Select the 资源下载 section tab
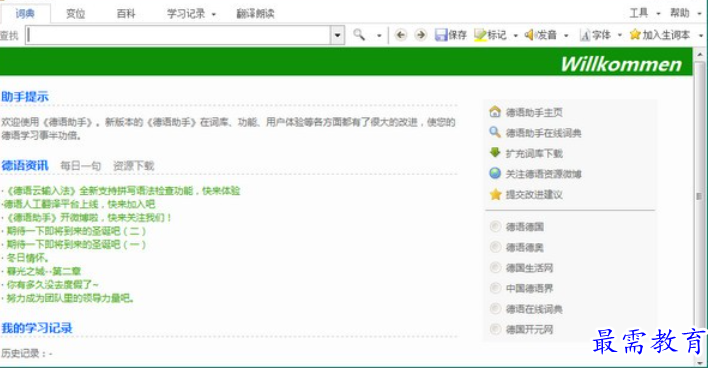 (133, 166)
